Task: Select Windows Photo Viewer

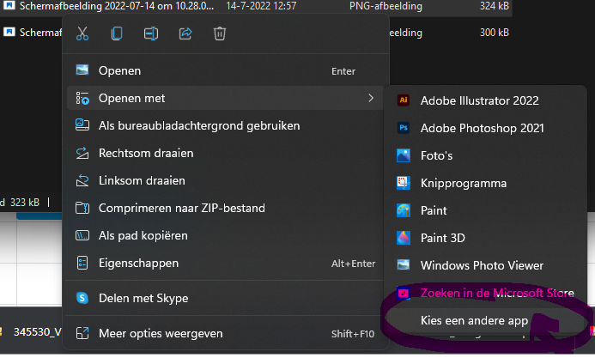Action: pos(482,265)
